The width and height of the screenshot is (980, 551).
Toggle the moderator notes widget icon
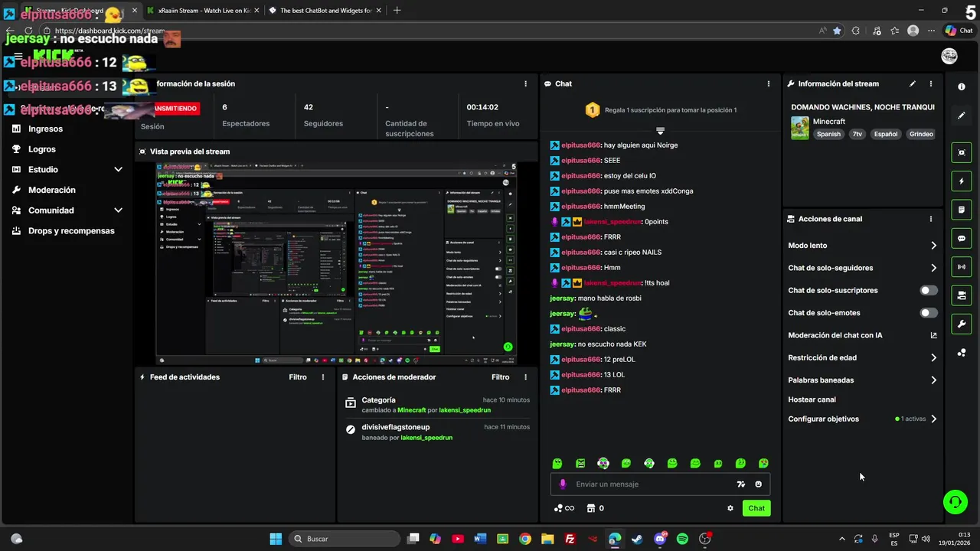pos(962,209)
